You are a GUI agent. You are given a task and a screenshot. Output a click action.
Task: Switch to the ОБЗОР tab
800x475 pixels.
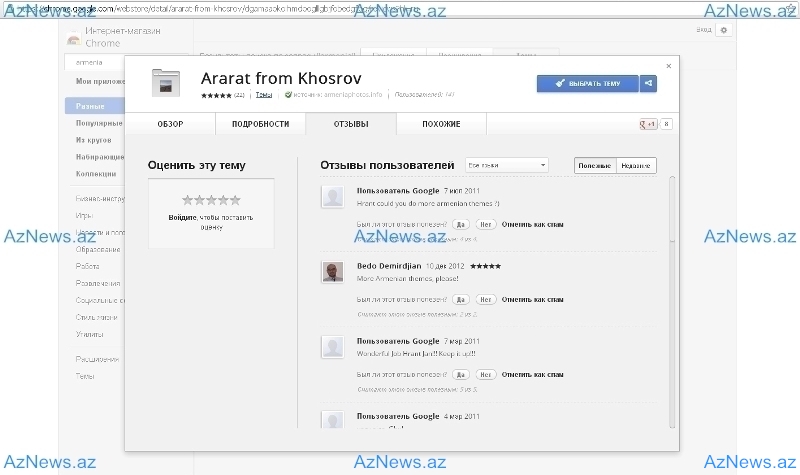170,124
